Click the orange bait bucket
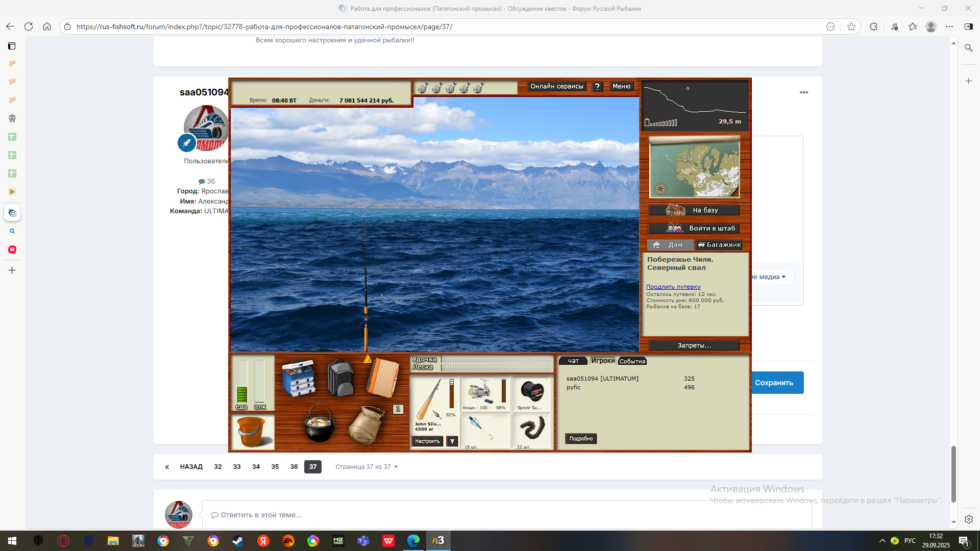This screenshot has height=551, width=980. click(252, 432)
